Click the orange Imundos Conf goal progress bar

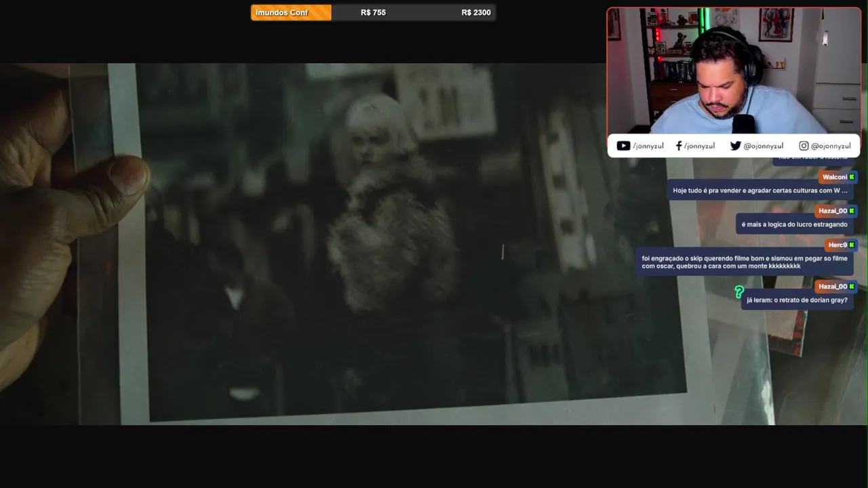pyautogui.click(x=291, y=12)
